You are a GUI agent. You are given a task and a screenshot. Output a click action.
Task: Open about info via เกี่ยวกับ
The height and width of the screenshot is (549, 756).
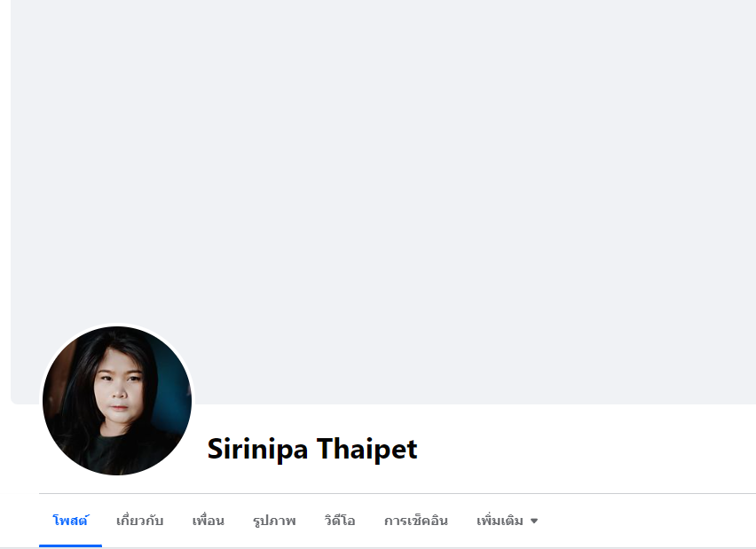point(140,521)
